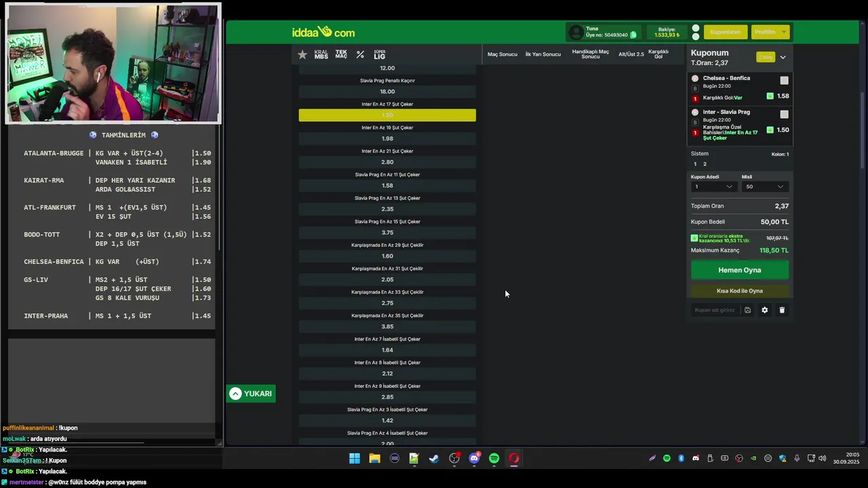Open OBS from the taskbar
Image resolution: width=868 pixels, height=488 pixels.
[x=454, y=459]
